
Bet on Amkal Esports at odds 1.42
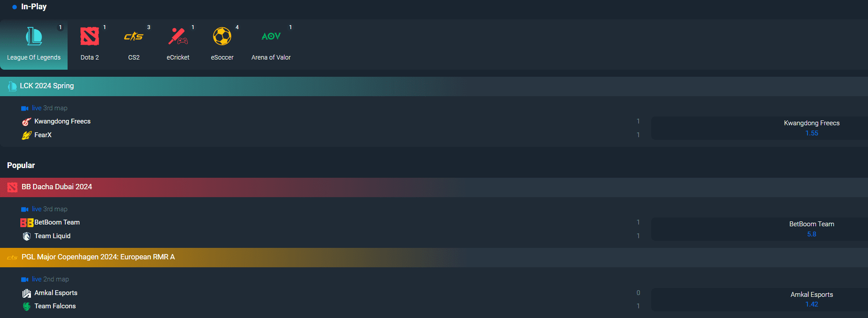(x=759, y=299)
